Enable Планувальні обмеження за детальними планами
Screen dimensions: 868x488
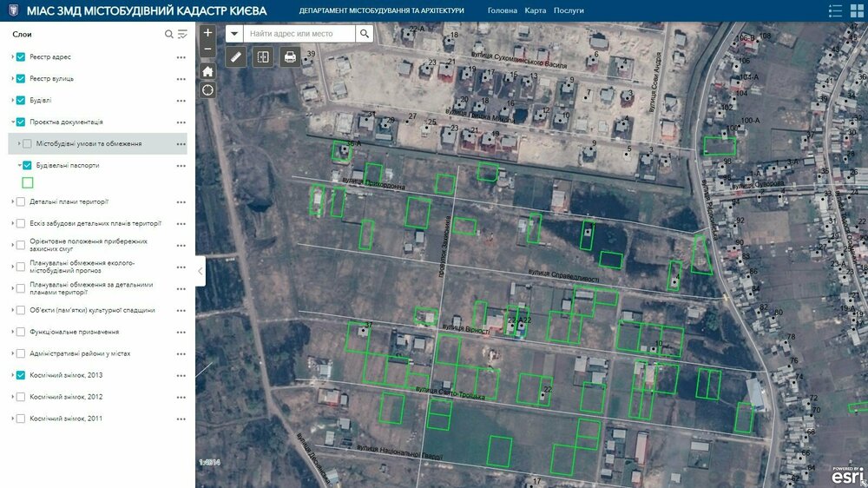(x=21, y=288)
